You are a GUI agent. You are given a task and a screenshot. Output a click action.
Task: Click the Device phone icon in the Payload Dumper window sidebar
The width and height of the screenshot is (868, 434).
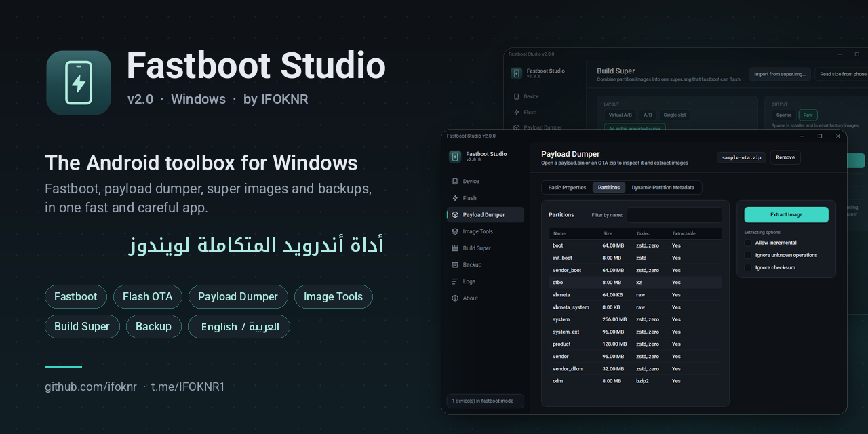(455, 181)
